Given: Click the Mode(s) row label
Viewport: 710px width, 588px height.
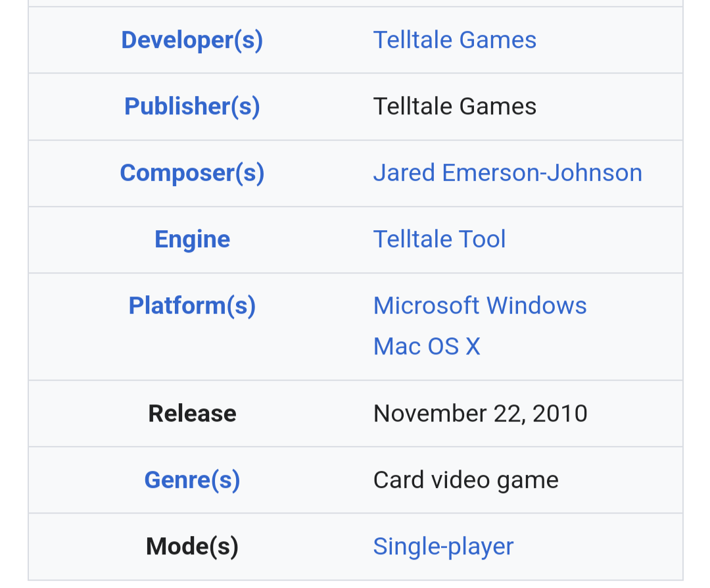Looking at the screenshot, I should tap(192, 547).
